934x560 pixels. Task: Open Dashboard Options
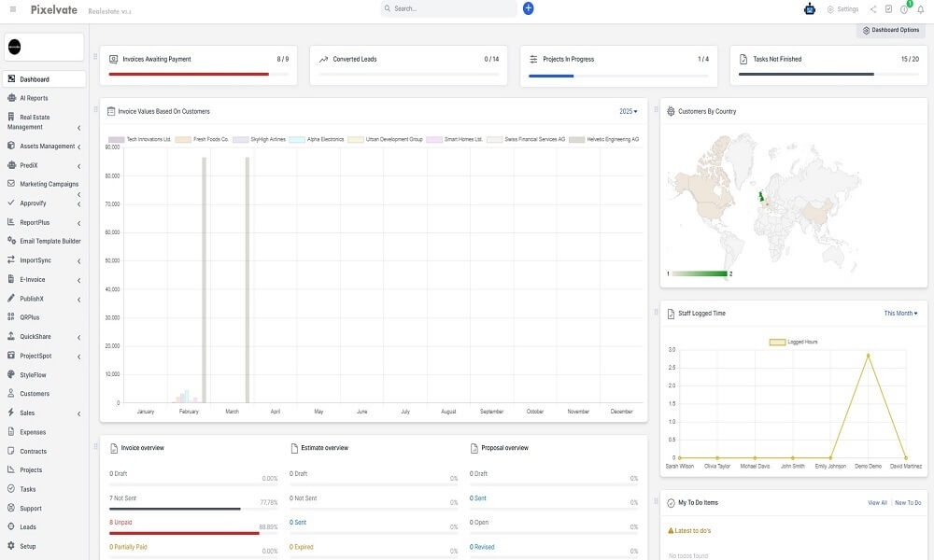point(892,29)
